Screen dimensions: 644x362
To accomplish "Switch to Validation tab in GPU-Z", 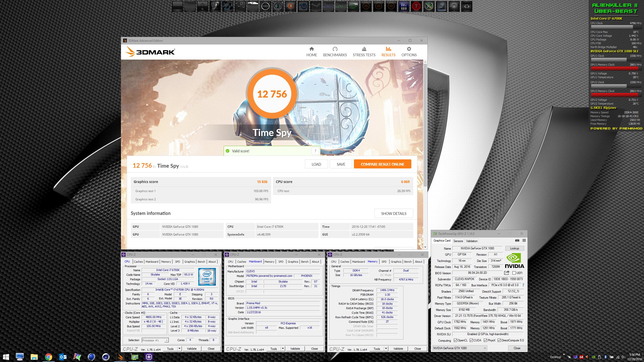I will click(x=472, y=241).
